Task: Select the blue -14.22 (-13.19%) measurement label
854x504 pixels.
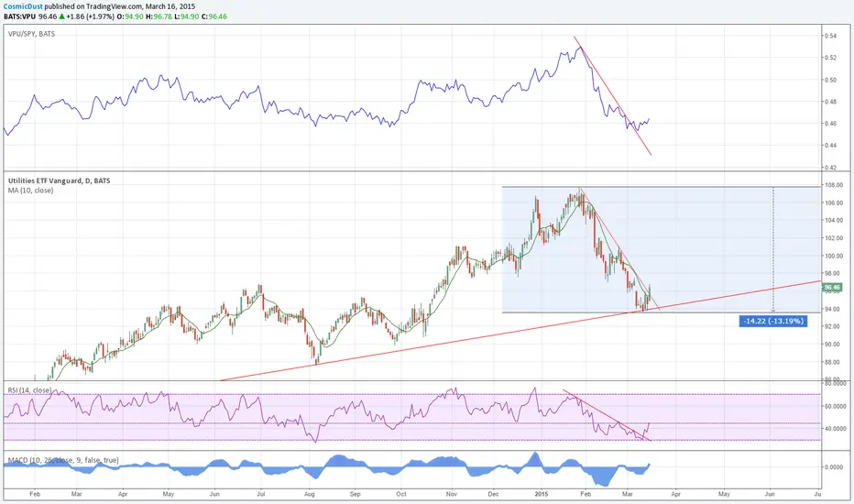Action: [x=772, y=321]
